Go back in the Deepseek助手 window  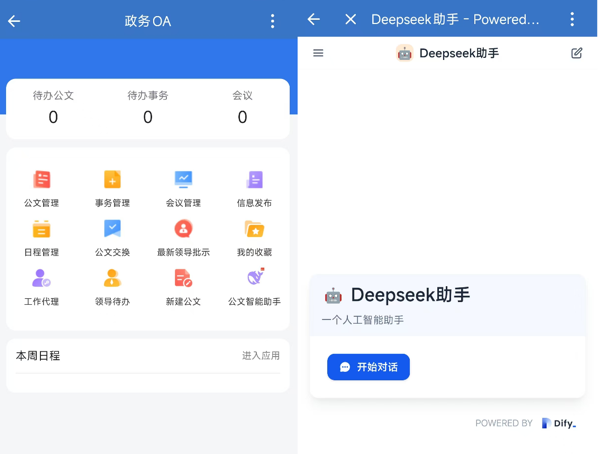pos(313,19)
